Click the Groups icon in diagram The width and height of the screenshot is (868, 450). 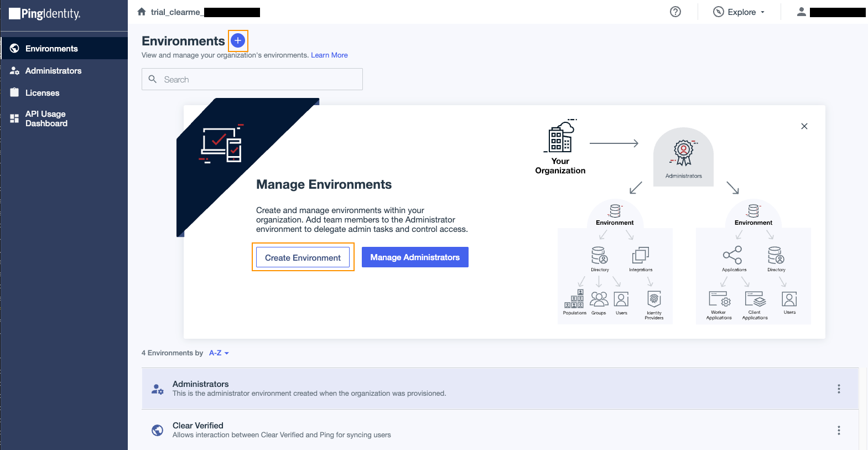pyautogui.click(x=599, y=299)
